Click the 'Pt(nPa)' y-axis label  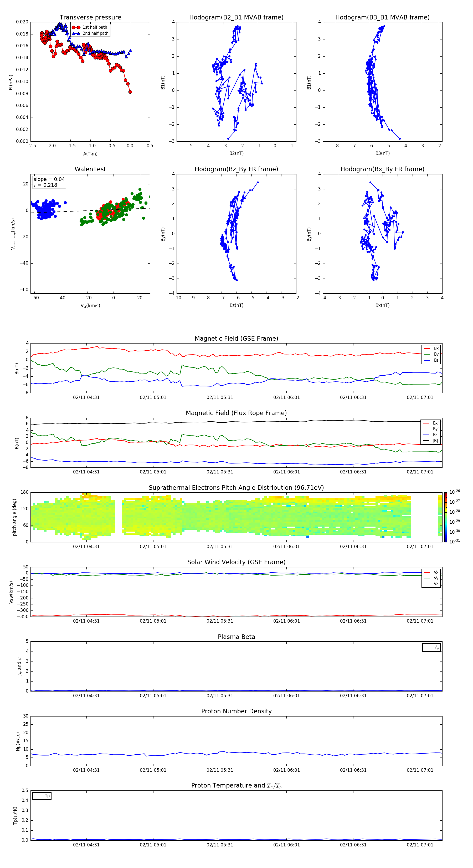pos(11,82)
